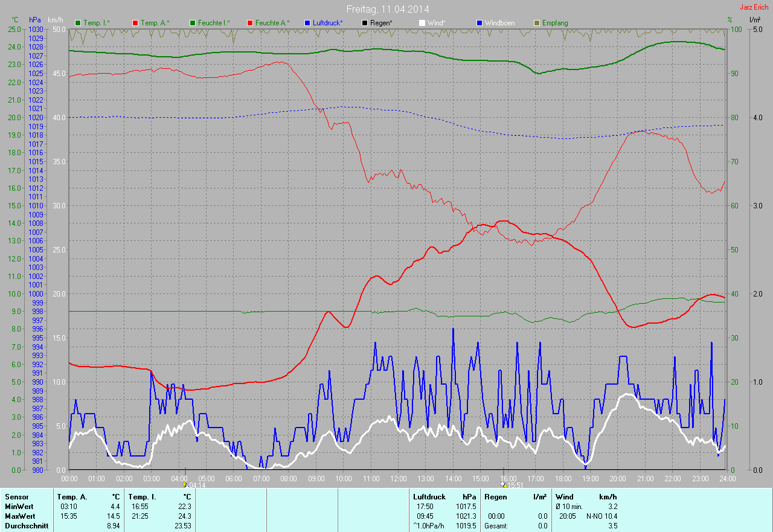
Task: Click the '25.0' temperature axis label
Action: [x=13, y=30]
